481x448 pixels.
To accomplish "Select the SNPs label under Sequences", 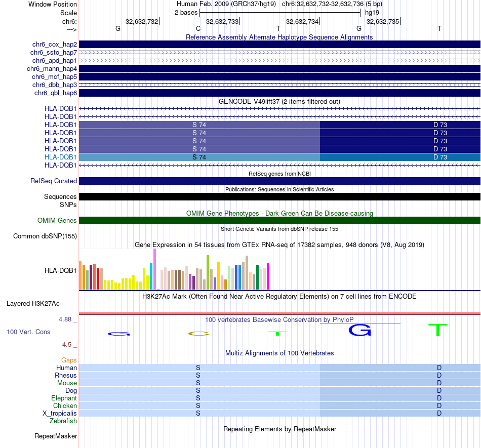I will pyautogui.click(x=68, y=205).
